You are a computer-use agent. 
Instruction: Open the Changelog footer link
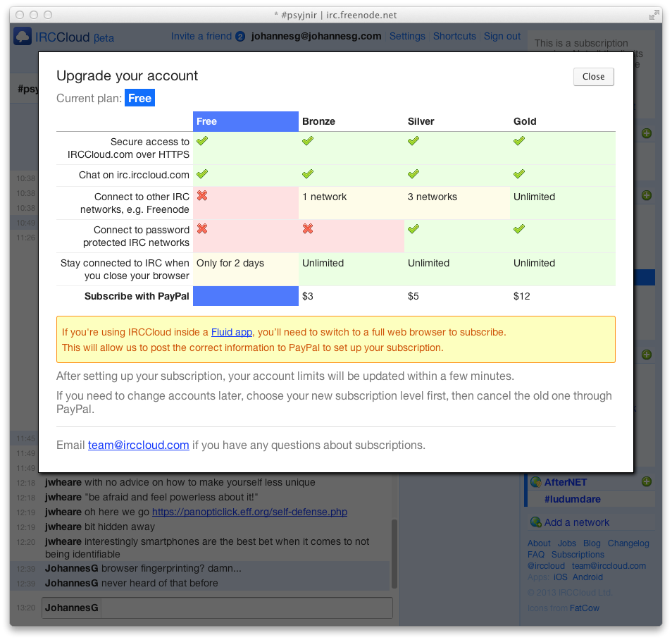click(x=628, y=543)
